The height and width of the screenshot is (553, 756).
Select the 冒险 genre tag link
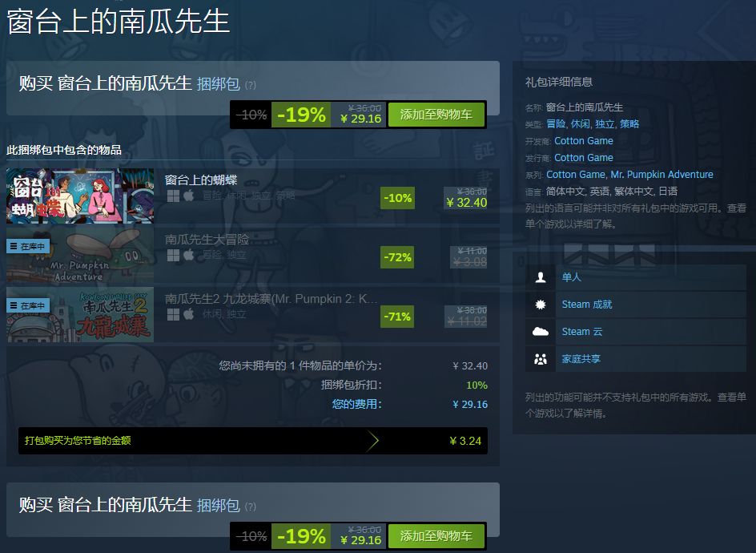(556, 124)
